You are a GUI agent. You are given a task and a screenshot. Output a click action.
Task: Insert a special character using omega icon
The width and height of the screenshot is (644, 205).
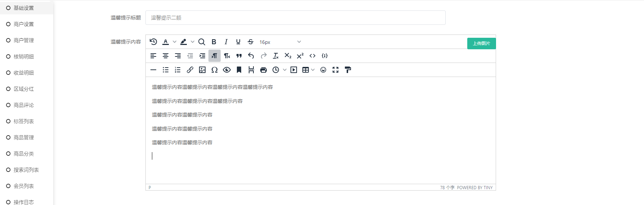point(215,70)
